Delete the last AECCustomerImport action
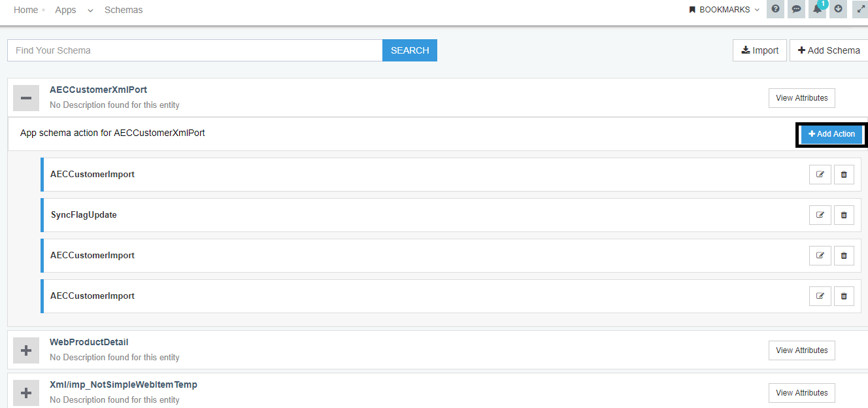The width and height of the screenshot is (868, 408). [844, 296]
